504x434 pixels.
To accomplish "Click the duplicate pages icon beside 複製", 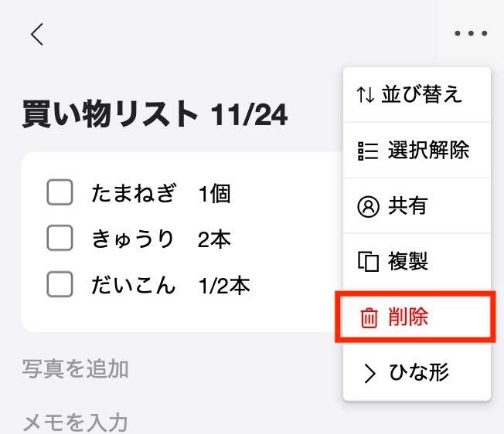I will (368, 262).
